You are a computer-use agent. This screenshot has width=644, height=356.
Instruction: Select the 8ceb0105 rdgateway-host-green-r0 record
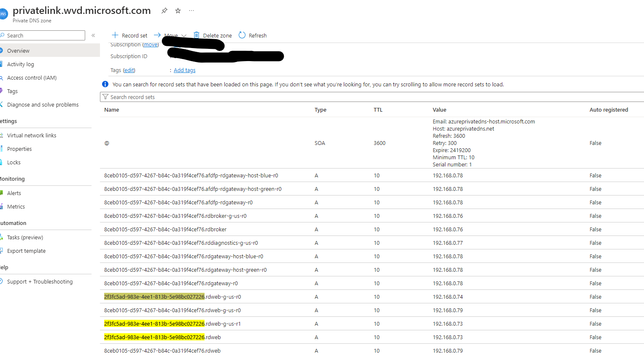(372, 270)
